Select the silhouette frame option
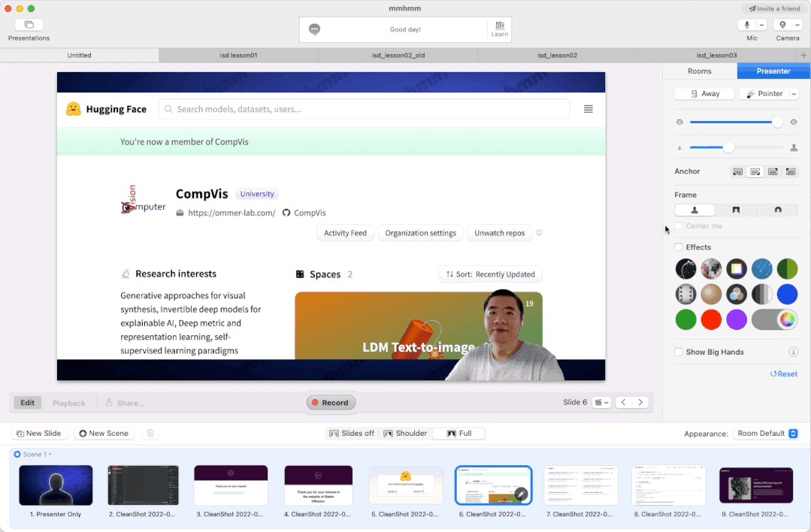Image resolution: width=811 pixels, height=532 pixels. point(694,210)
